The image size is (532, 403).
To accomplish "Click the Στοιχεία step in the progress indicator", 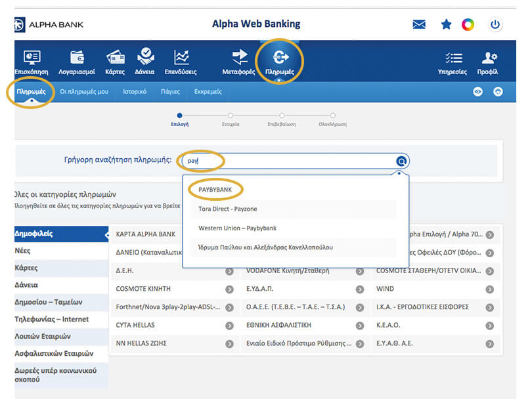I will click(x=231, y=120).
